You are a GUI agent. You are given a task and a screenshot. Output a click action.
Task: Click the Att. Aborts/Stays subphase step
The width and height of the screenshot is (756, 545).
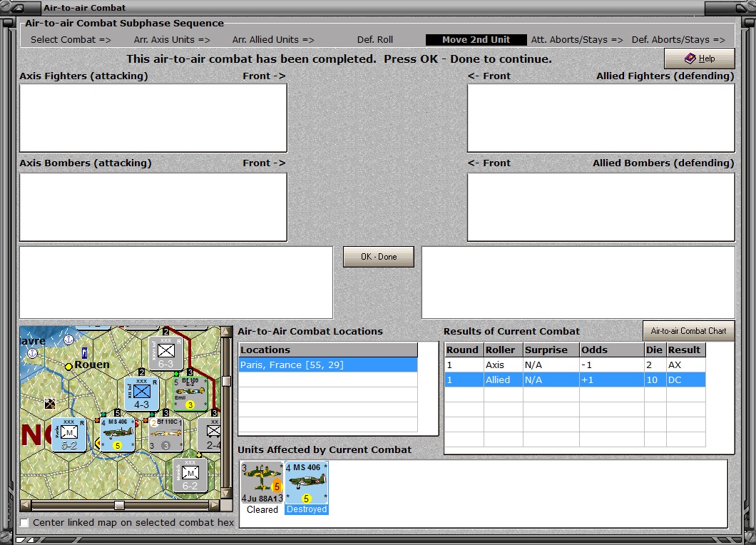tap(577, 39)
